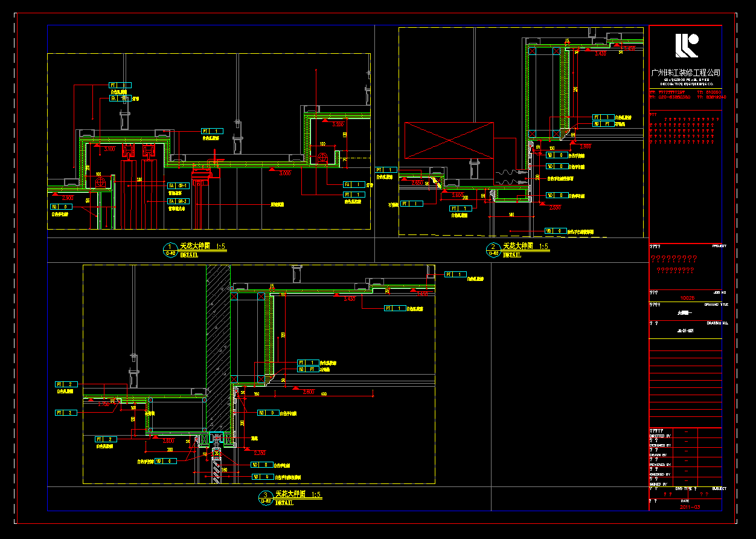
Task: Click the company logo in title block
Action: [686, 45]
